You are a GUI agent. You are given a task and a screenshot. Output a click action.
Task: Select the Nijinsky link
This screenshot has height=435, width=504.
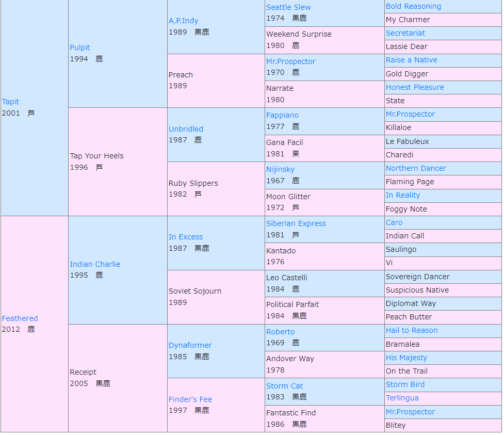click(280, 169)
